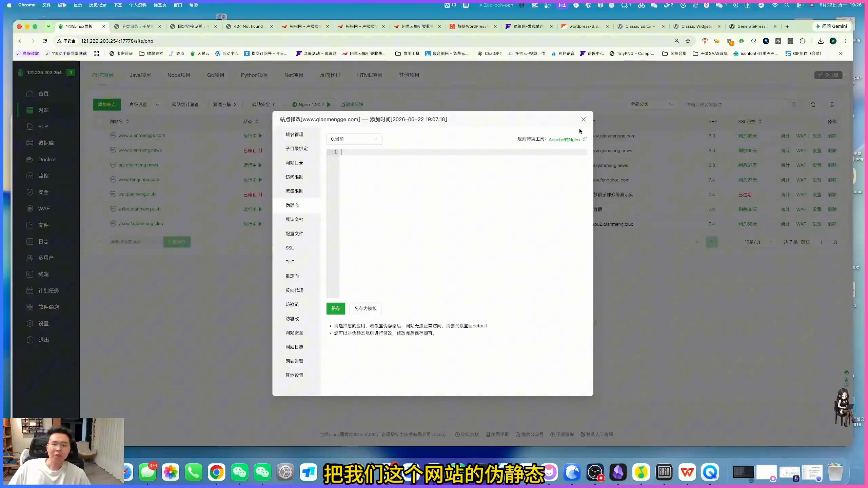Open SSL section in dialog menu
This screenshot has width=868, height=488.
point(290,248)
